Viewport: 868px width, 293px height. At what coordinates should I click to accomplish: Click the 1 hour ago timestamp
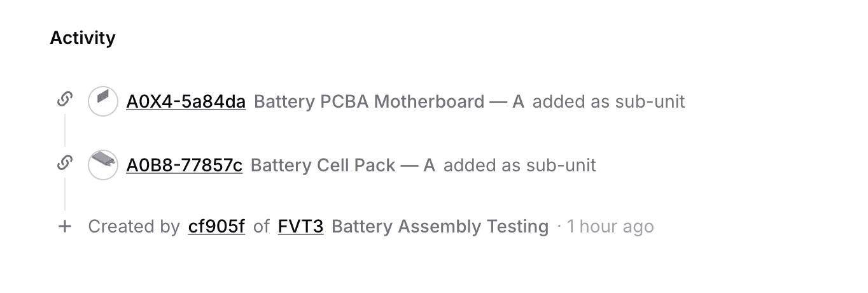pyautogui.click(x=610, y=227)
